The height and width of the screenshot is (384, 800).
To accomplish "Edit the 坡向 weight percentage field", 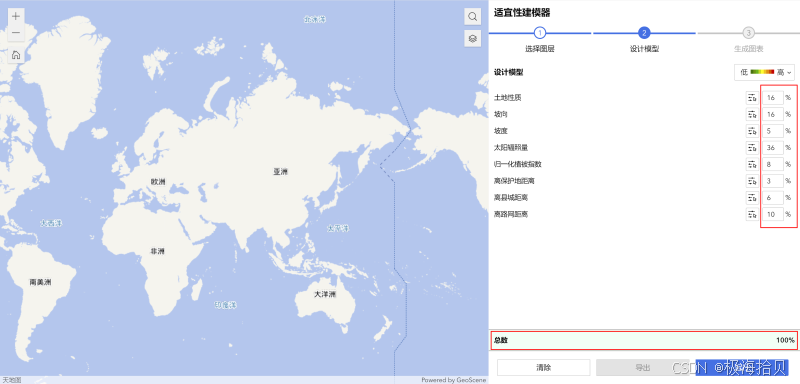I will [772, 114].
